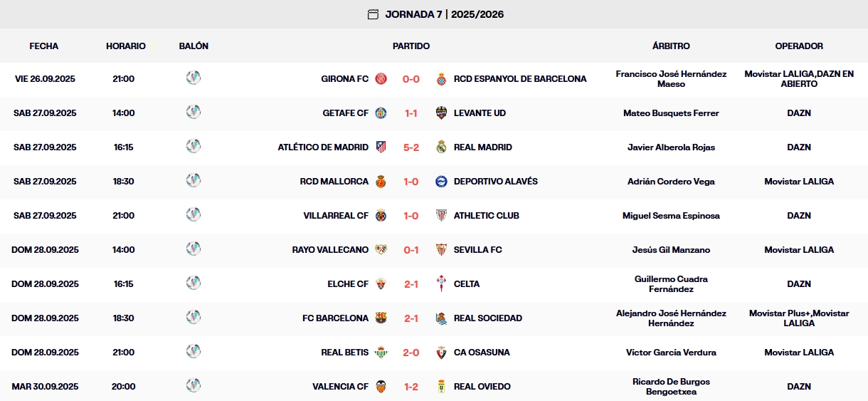This screenshot has width=868, height=401.
Task: Select the Villarreal CF team name
Action: pos(336,216)
